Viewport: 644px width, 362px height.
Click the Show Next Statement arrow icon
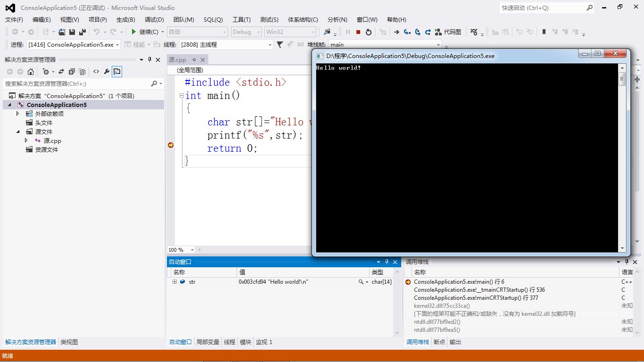(x=396, y=32)
